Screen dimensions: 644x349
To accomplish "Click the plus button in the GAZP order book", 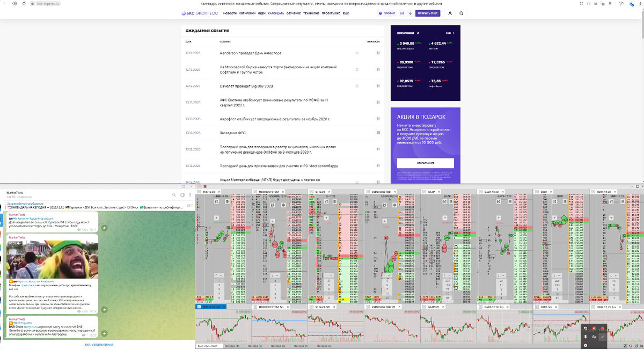I will coord(445,217).
